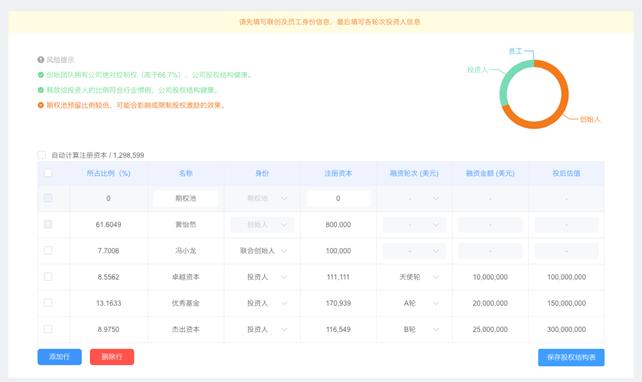Click the 116,549 registered capital cell
Screen dimensions: 642x382
[338, 329]
